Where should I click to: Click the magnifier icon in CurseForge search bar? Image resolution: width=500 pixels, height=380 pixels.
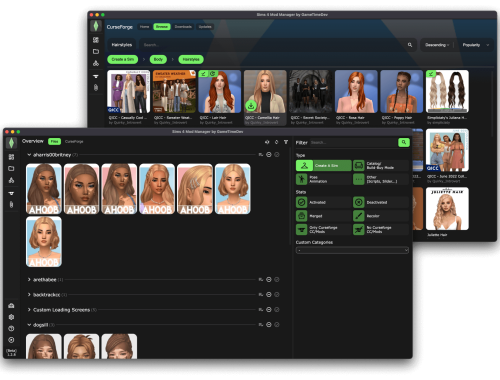410,45
